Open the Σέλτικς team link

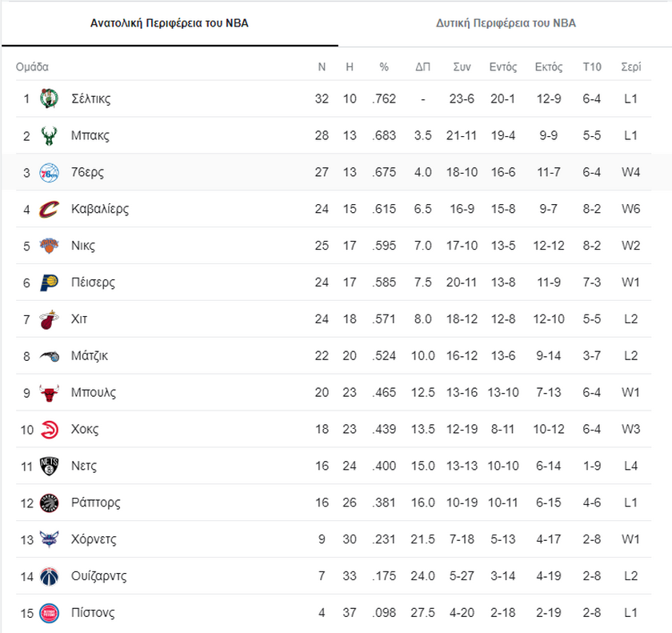click(x=91, y=99)
